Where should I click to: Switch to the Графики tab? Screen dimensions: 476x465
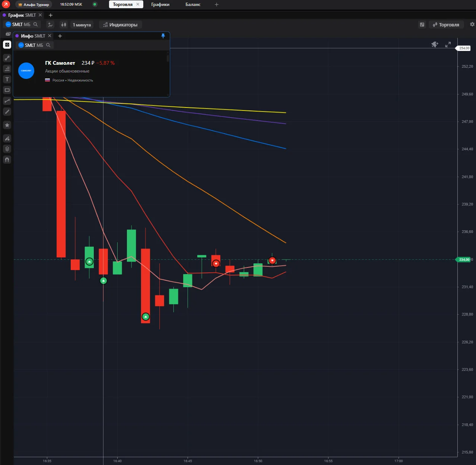[160, 4]
